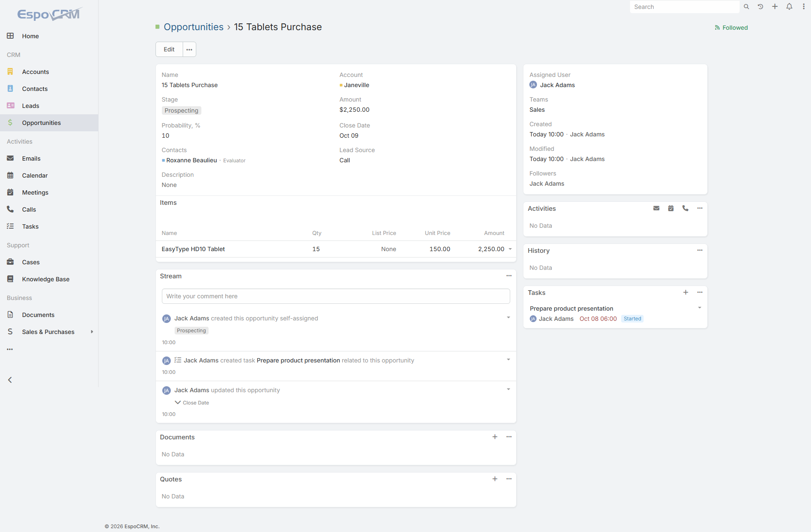Viewport: 811px width, 532px height.
Task: Expand Close Date change details
Action: (x=178, y=402)
